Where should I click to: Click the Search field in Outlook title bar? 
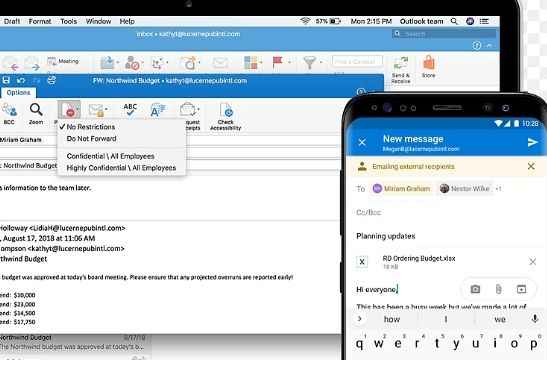tap(444, 34)
